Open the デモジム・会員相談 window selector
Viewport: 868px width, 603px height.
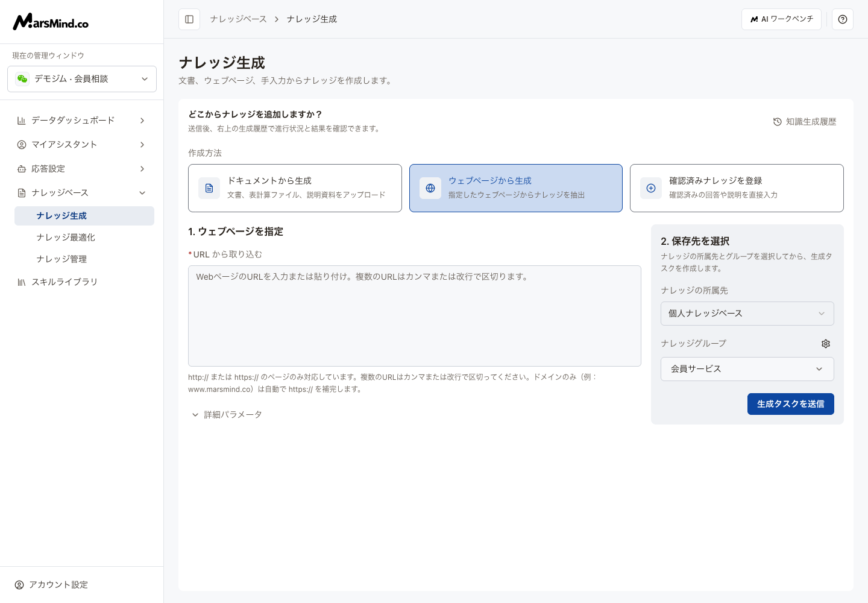tap(82, 79)
